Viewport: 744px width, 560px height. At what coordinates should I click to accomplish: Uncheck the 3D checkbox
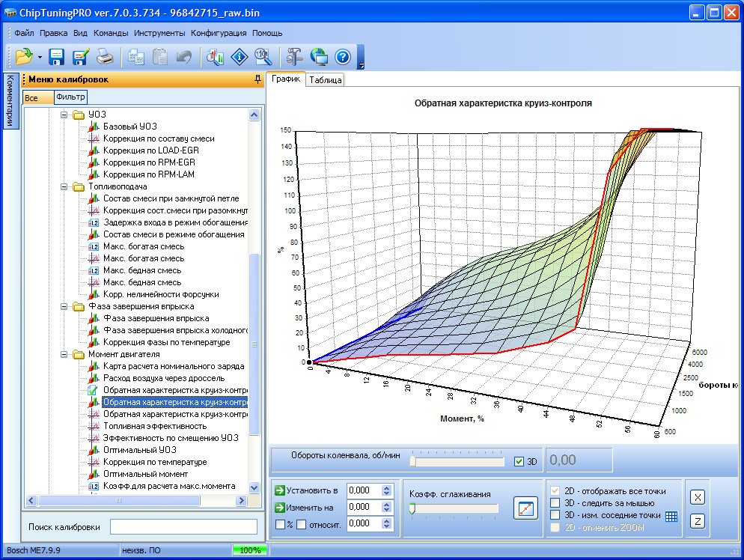click(519, 461)
